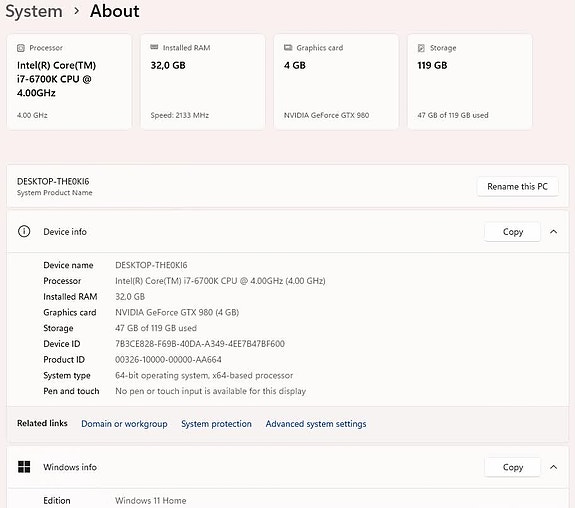Click the Storage drive icon

[x=421, y=48]
